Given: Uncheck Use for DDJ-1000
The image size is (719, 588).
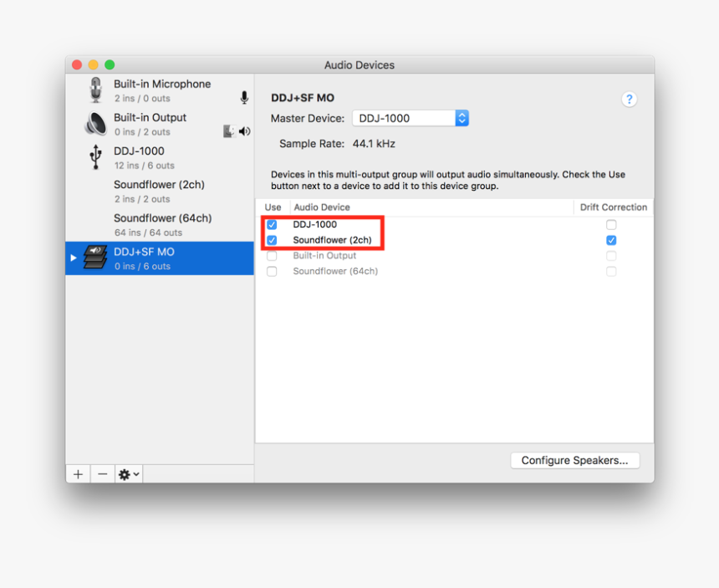Looking at the screenshot, I should 272,224.
